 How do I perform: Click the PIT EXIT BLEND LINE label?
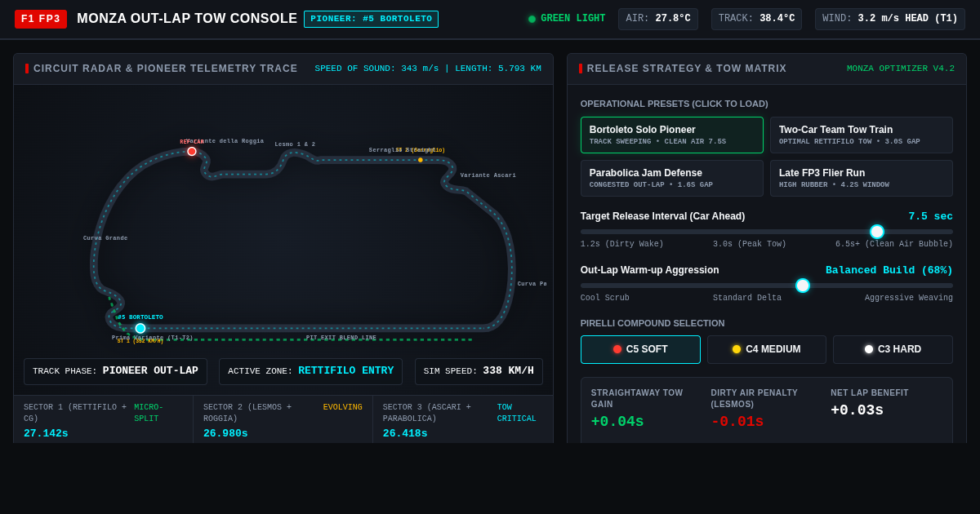pos(341,338)
